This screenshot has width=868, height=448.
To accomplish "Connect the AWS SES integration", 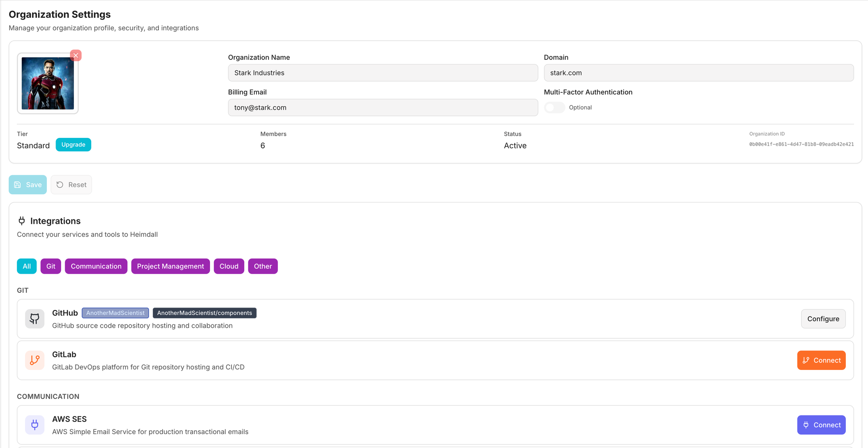I will click(821, 425).
